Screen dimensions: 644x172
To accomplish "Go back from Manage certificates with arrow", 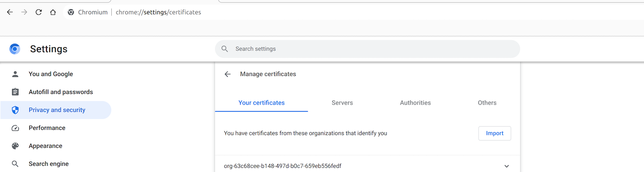I will click(227, 74).
